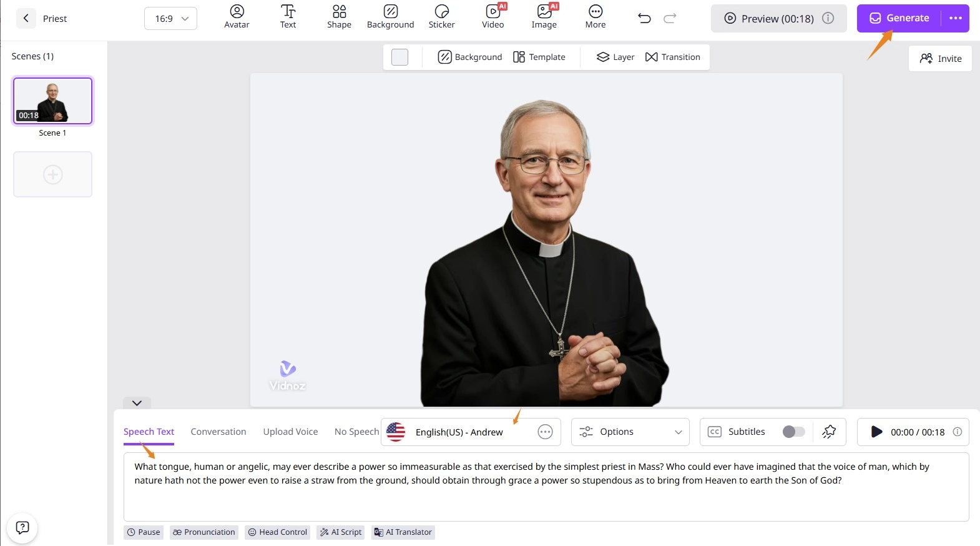
Task: Undo the last action
Action: 644,18
